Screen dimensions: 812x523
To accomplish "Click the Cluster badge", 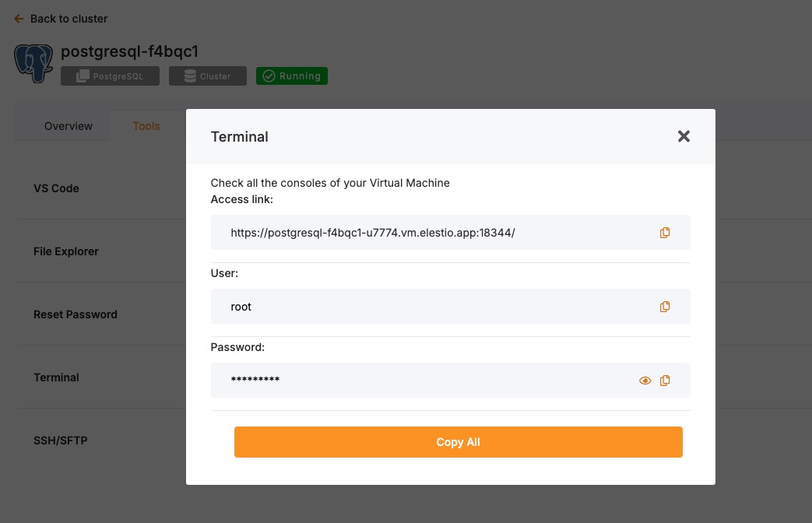I will point(207,76).
